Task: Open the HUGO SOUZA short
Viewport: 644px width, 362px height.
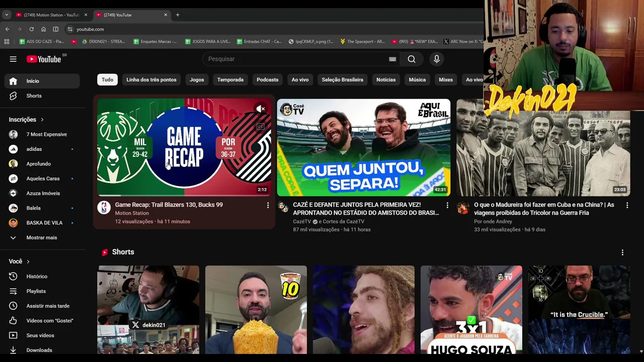Action: pyautogui.click(x=471, y=310)
